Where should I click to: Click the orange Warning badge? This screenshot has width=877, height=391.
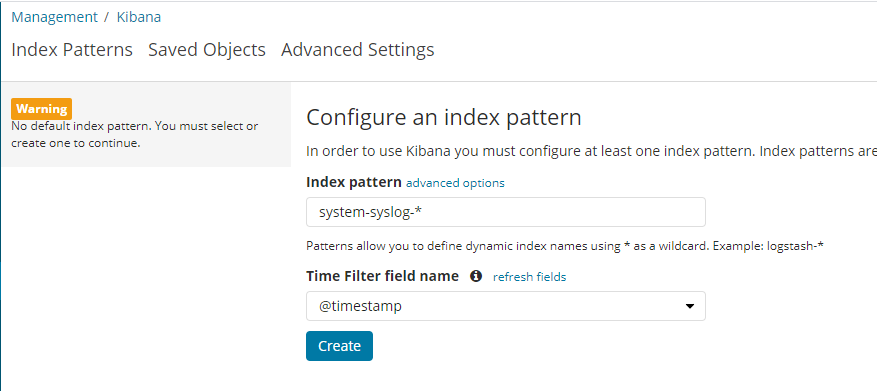(42, 109)
